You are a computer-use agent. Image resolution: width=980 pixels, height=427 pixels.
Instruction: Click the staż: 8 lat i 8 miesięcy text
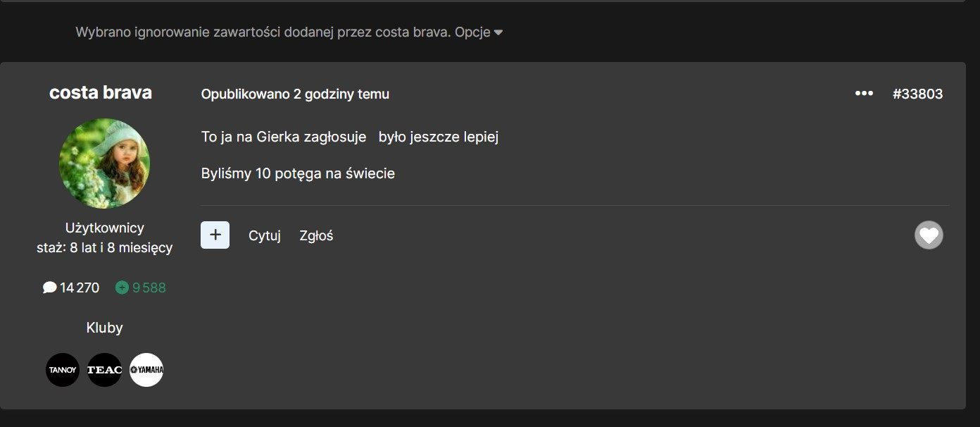pyautogui.click(x=104, y=248)
